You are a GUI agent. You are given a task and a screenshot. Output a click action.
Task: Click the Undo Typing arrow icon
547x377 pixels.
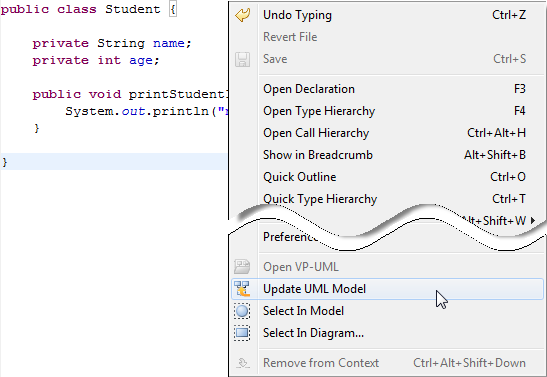pyautogui.click(x=242, y=15)
